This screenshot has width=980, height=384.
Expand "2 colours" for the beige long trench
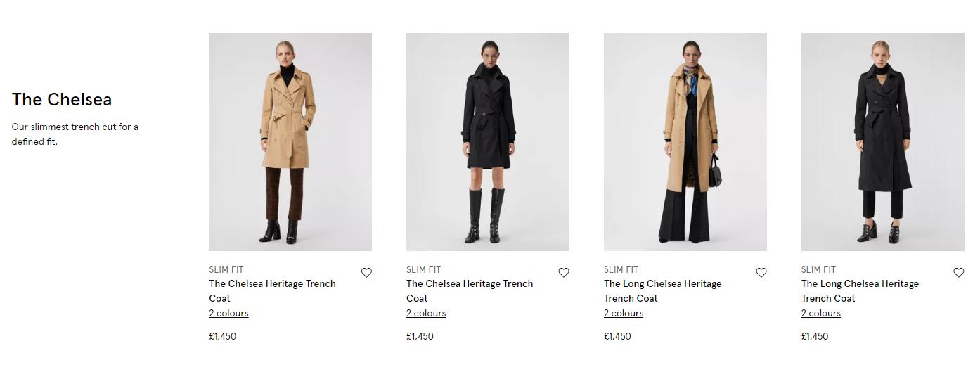(x=624, y=314)
